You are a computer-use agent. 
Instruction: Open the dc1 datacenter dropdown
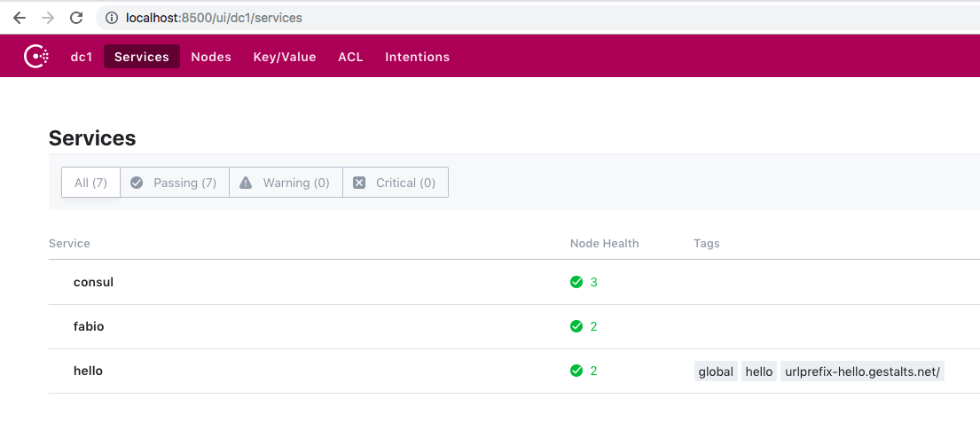82,57
